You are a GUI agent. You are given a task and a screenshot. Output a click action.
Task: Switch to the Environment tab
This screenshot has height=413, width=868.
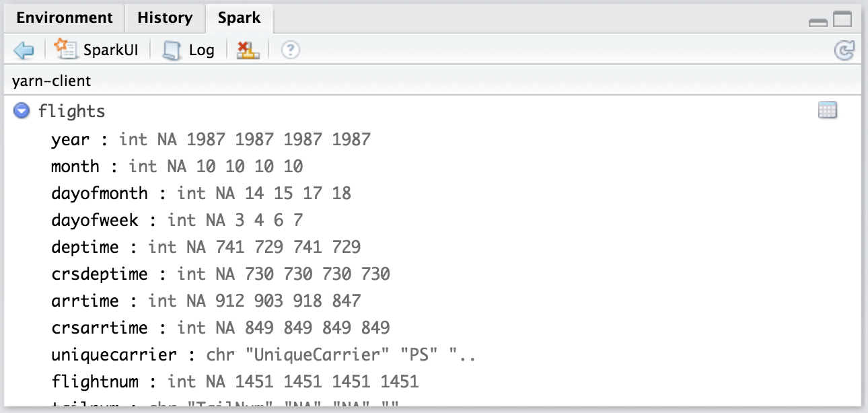coord(65,18)
